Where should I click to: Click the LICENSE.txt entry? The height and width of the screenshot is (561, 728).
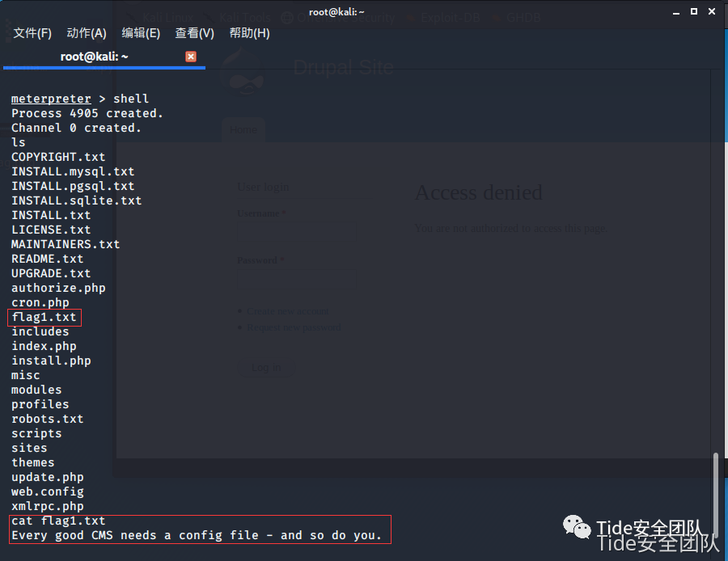click(x=51, y=230)
